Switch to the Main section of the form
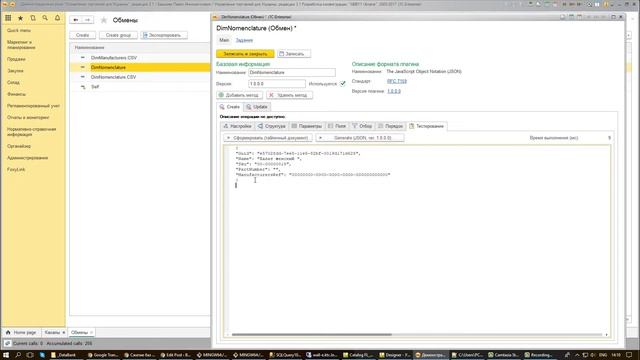The image size is (640, 360). pyautogui.click(x=224, y=40)
